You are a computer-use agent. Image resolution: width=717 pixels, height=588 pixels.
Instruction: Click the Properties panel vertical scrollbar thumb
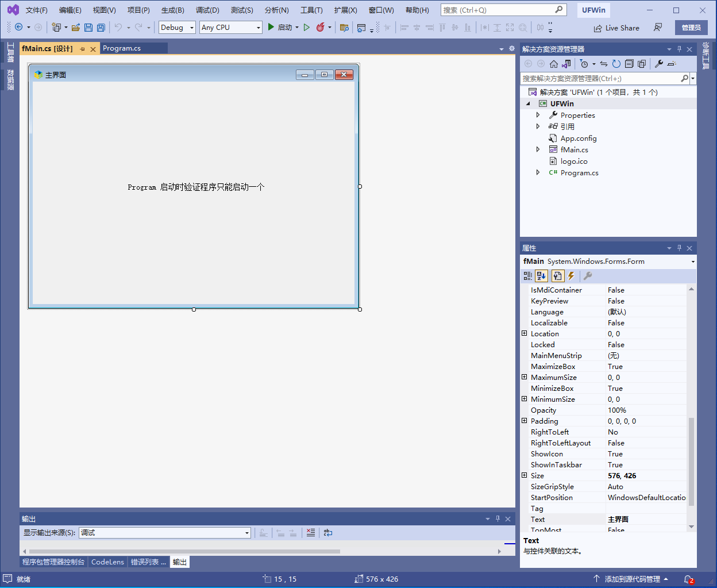pyautogui.click(x=691, y=462)
